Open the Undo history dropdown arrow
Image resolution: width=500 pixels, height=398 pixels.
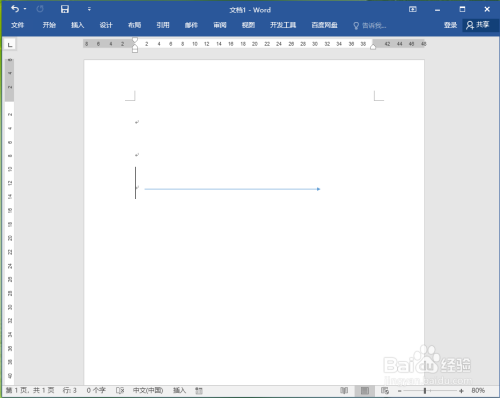[x=25, y=9]
